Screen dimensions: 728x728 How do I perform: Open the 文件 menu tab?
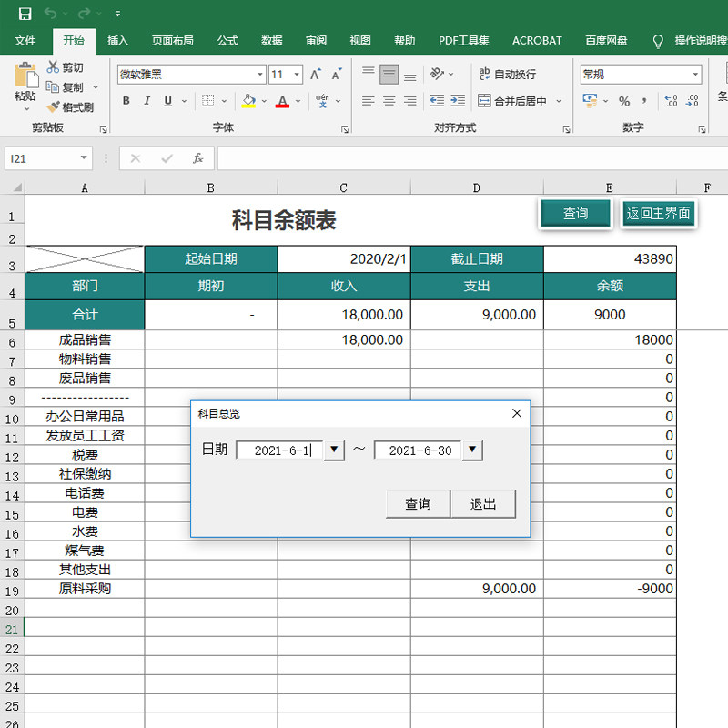tap(25, 41)
